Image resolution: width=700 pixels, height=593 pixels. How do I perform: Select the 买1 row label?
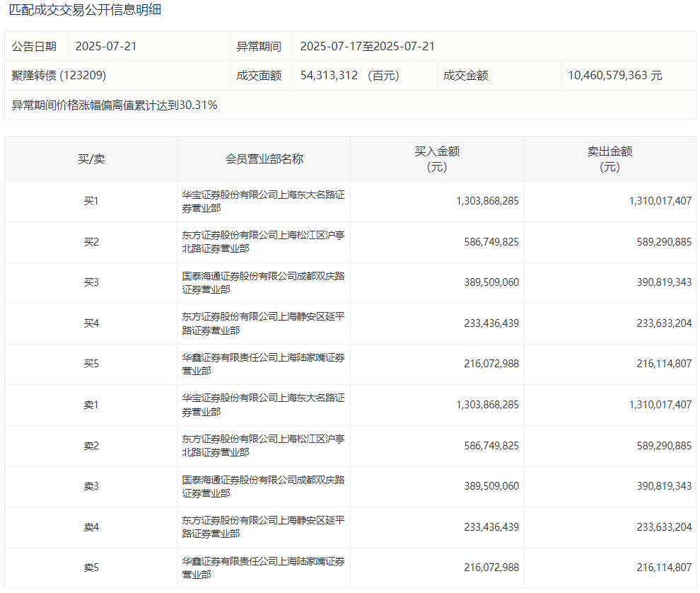(91, 202)
